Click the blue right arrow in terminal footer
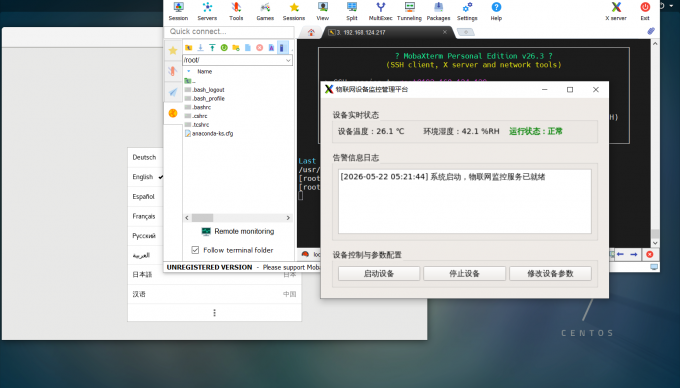This screenshot has width=680, height=388. pyautogui.click(x=634, y=254)
